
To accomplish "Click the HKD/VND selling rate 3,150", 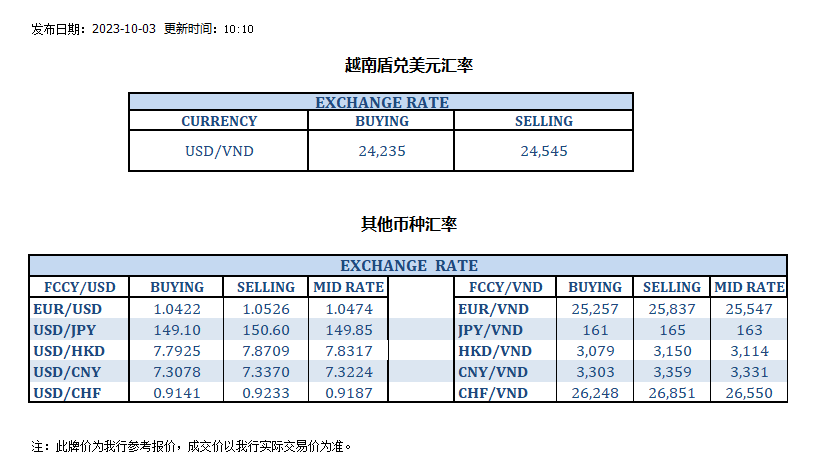I will click(x=671, y=351).
